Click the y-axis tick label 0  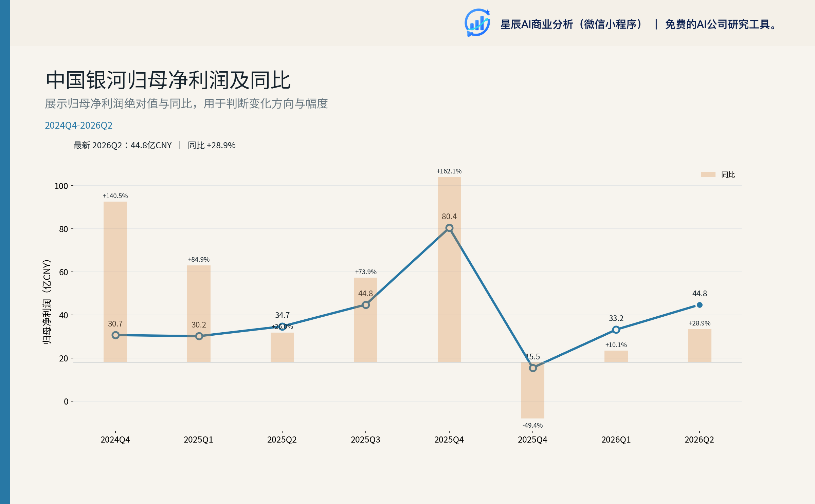[x=66, y=402]
